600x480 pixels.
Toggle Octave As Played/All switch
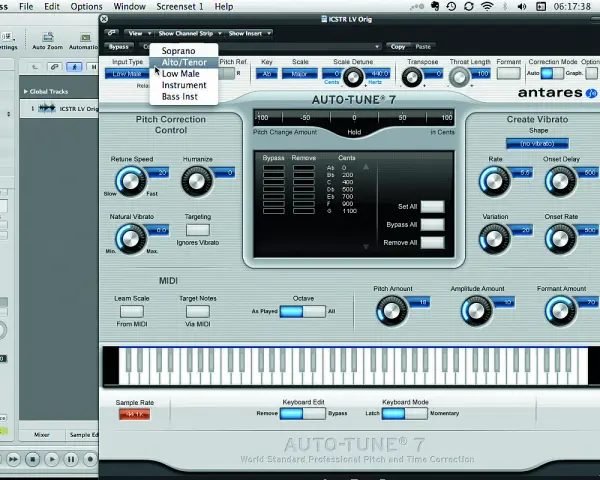(303, 311)
